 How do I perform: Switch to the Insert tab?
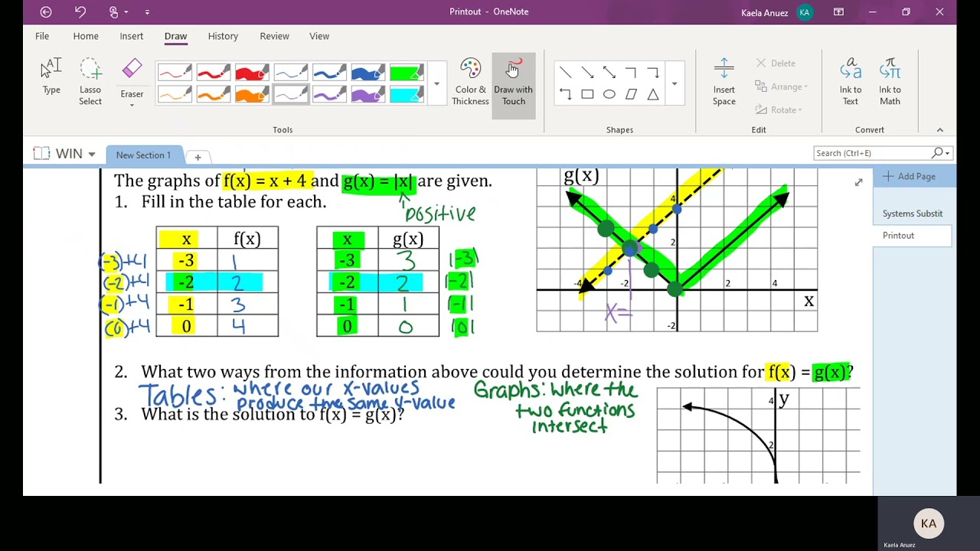point(131,36)
